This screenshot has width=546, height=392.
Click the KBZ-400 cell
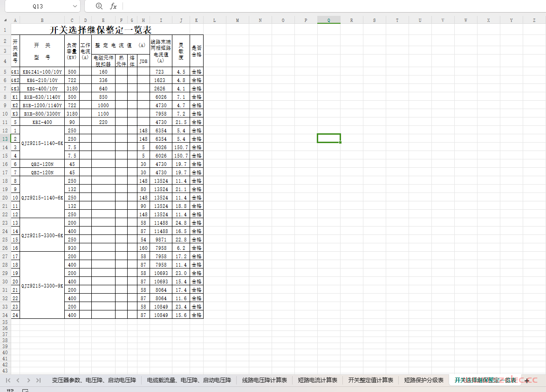(x=42, y=122)
